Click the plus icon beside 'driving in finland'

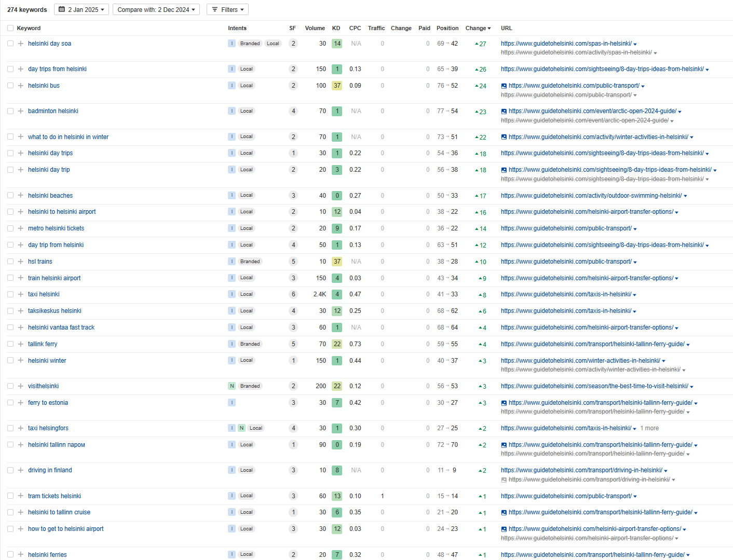pyautogui.click(x=21, y=470)
